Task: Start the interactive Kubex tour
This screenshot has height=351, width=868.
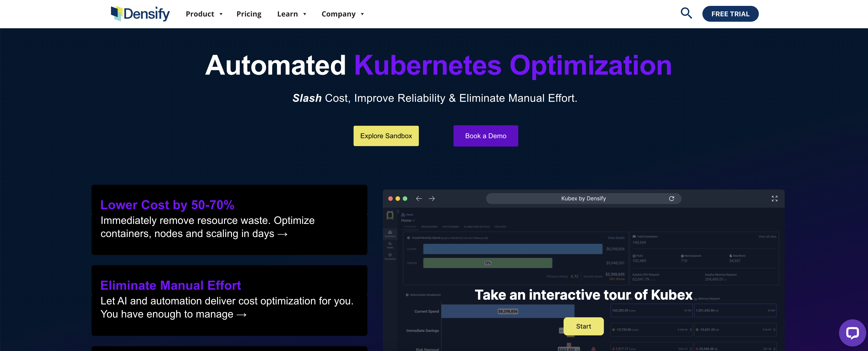Action: coord(583,326)
